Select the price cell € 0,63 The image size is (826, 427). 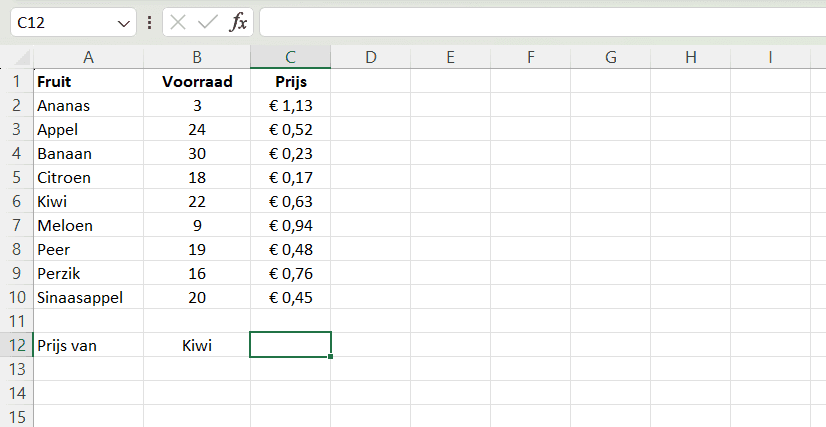pos(290,201)
